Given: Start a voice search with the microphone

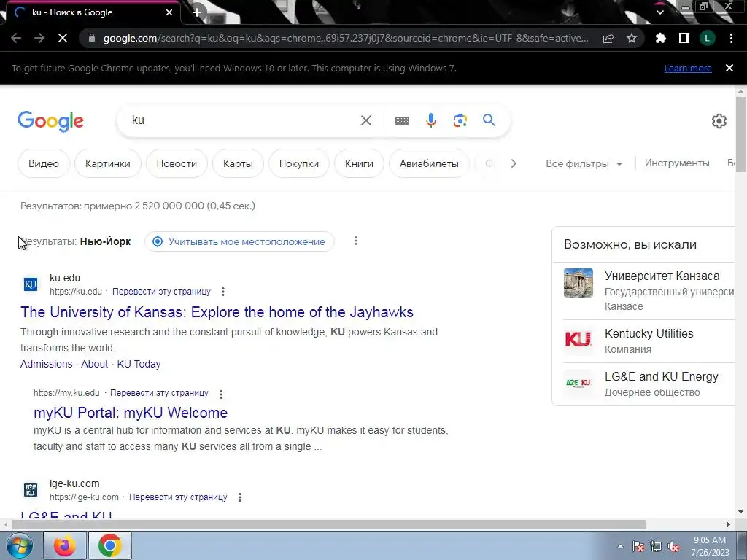Looking at the screenshot, I should (x=431, y=120).
